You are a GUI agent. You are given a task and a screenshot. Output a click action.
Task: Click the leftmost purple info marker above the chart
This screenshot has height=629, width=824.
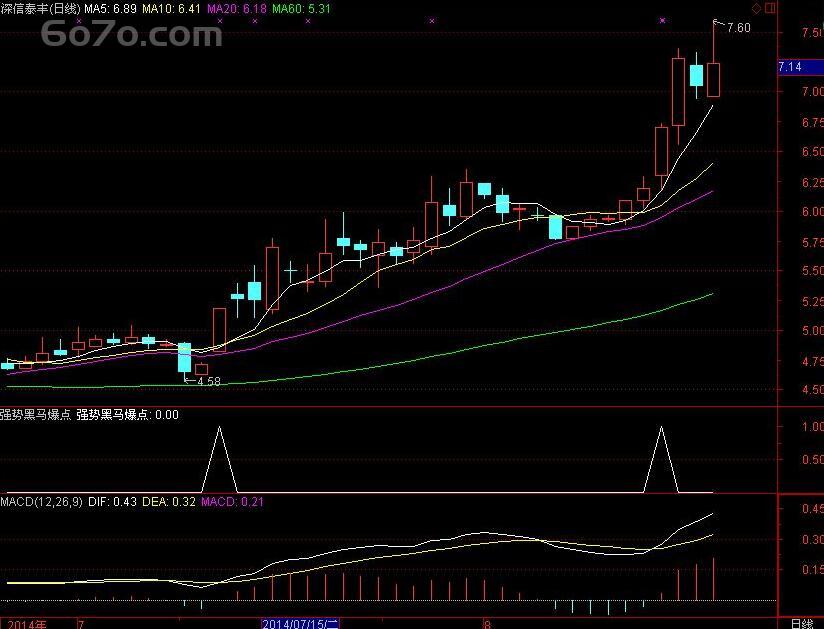click(x=79, y=21)
